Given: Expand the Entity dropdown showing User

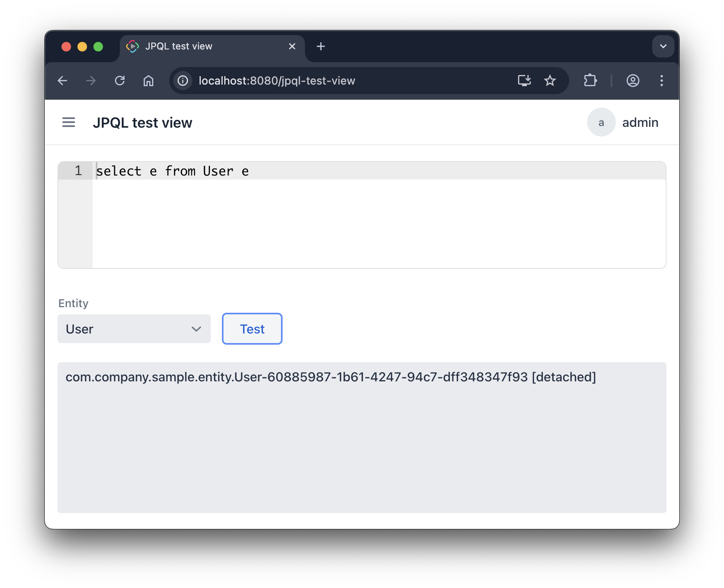Looking at the screenshot, I should click(134, 329).
